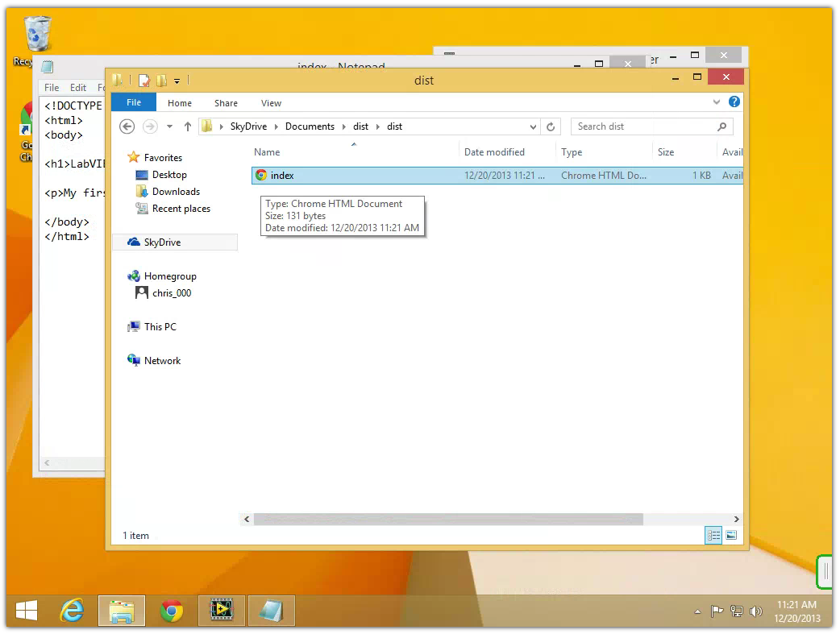Click the New folder icon in Quick Access Toolbar

pyautogui.click(x=162, y=81)
